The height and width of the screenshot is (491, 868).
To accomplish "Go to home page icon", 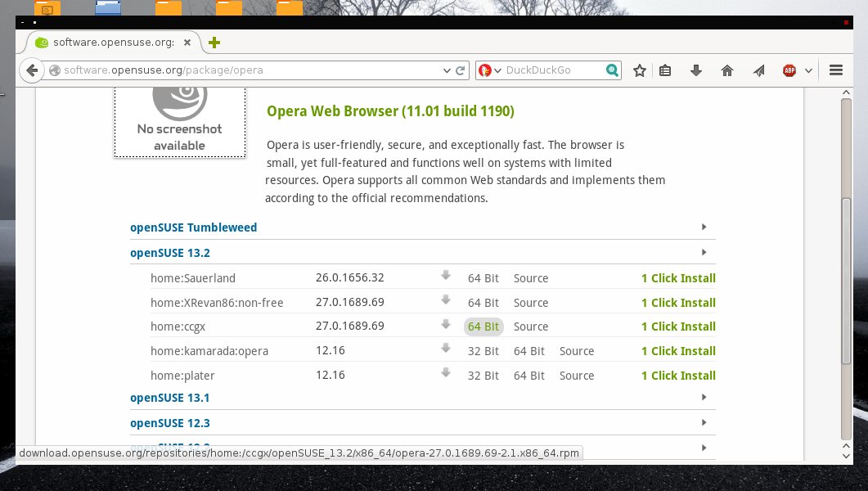I will pos(726,70).
